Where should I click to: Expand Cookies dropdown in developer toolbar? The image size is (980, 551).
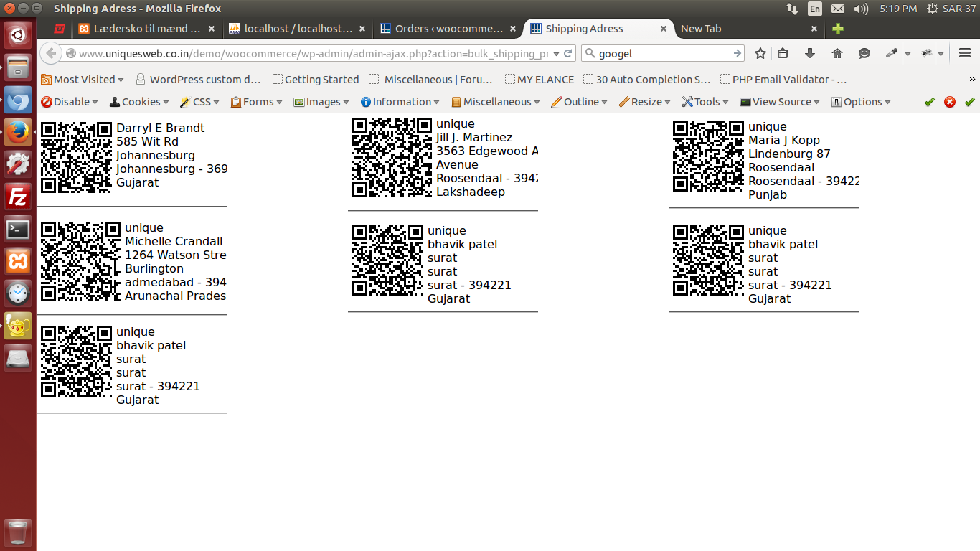tap(139, 102)
